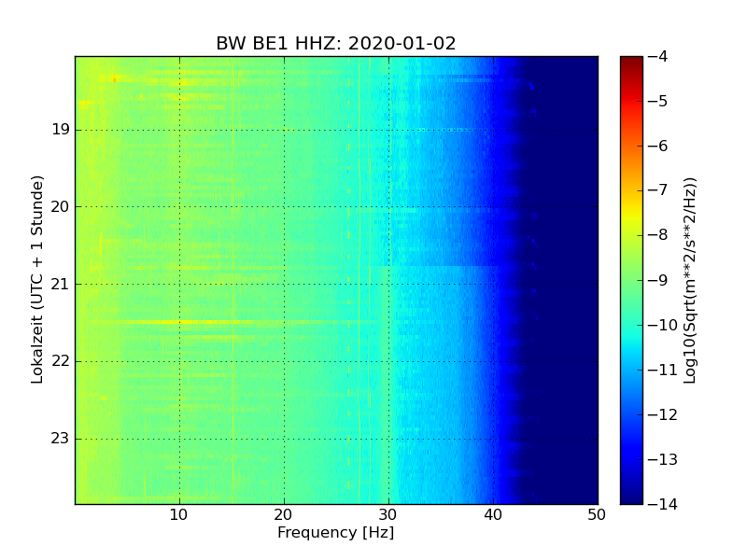This screenshot has width=747, height=560.
Task: Click the colorbar tick label '−4'
Action: (658, 56)
